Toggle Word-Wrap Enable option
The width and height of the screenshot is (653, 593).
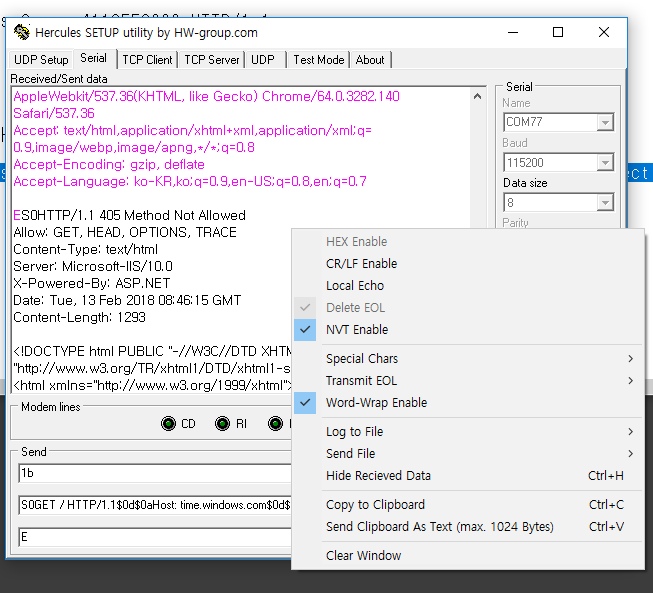[468, 403]
